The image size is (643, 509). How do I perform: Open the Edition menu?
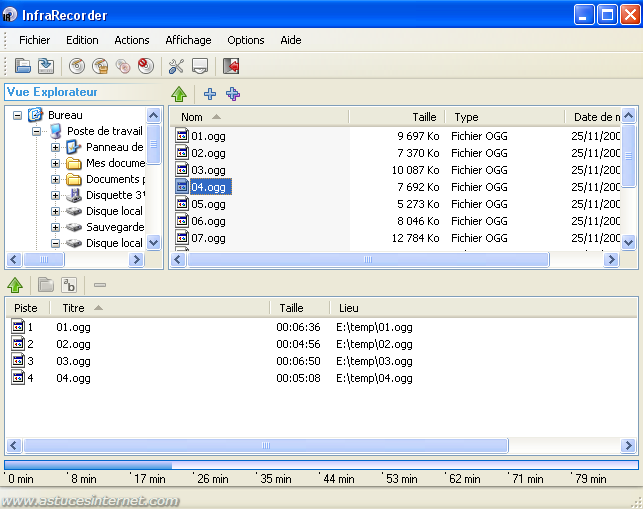(82, 40)
